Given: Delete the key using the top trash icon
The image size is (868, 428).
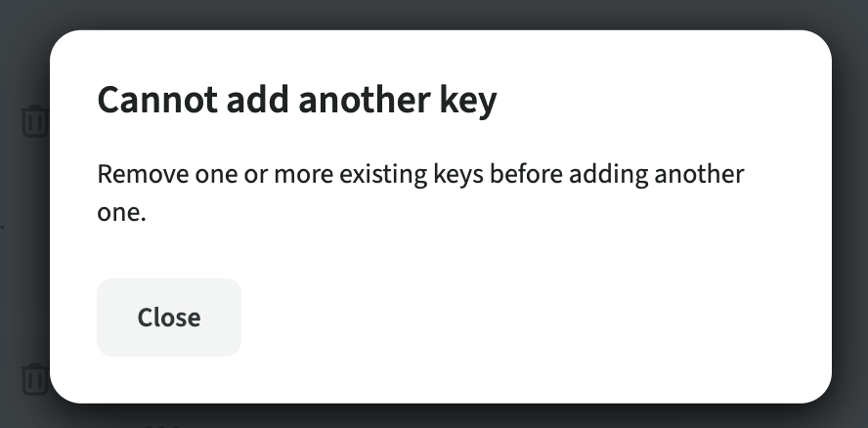Looking at the screenshot, I should click(34, 121).
